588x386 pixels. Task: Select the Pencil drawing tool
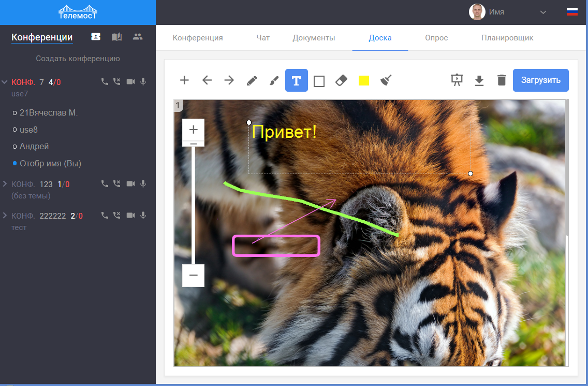coord(252,80)
